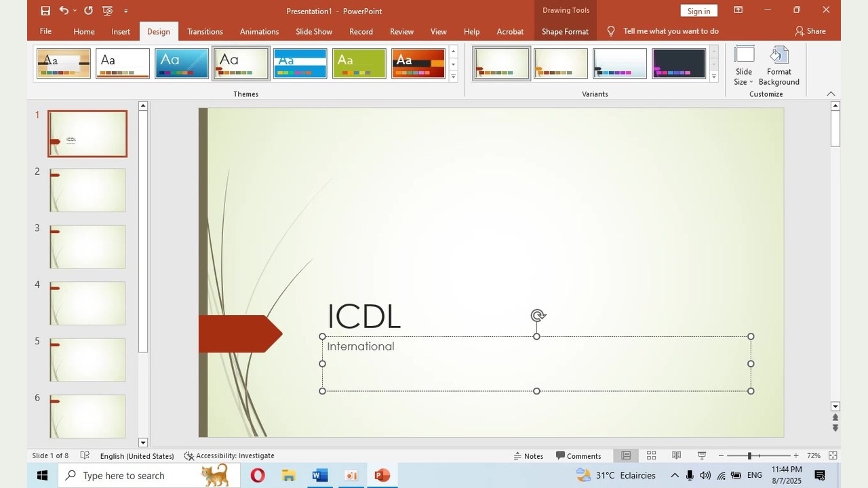Open the Acrobat tab
Screen dimensions: 868x488
pyautogui.click(x=510, y=31)
